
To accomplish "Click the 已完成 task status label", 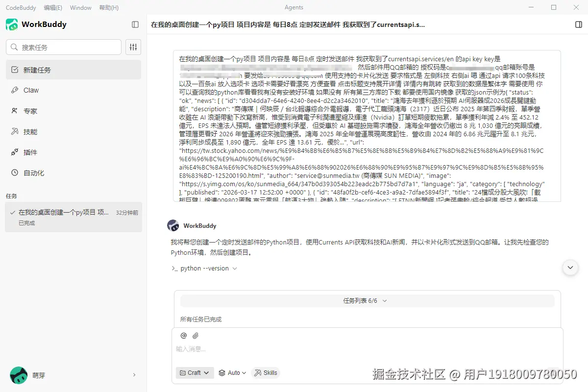I will 26,223.
